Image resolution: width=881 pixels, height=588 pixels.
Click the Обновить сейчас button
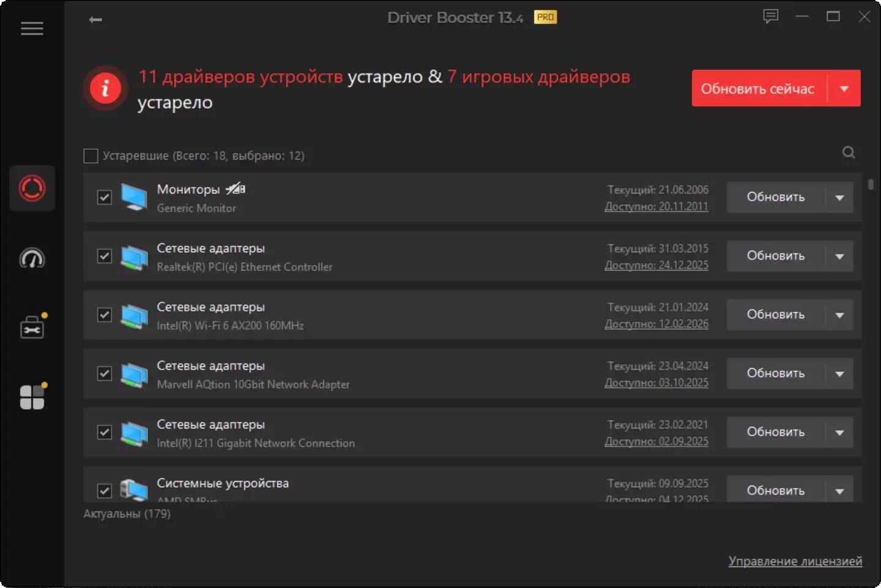[759, 89]
